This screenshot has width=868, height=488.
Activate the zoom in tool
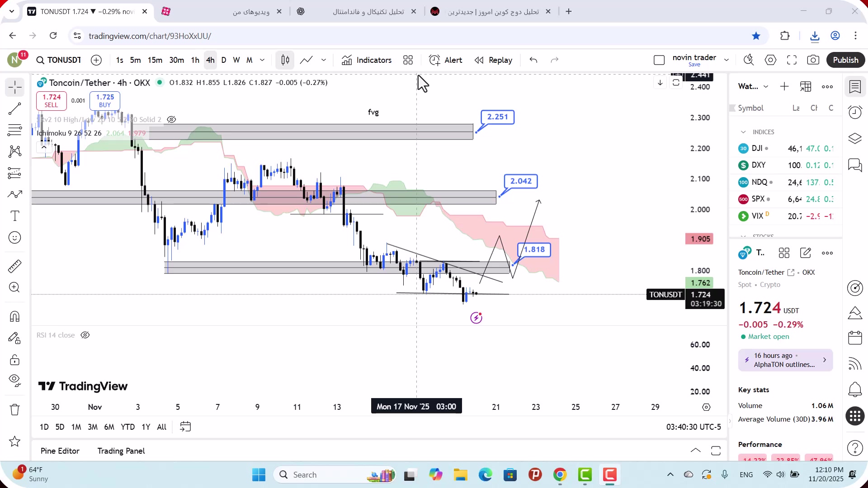point(15,287)
